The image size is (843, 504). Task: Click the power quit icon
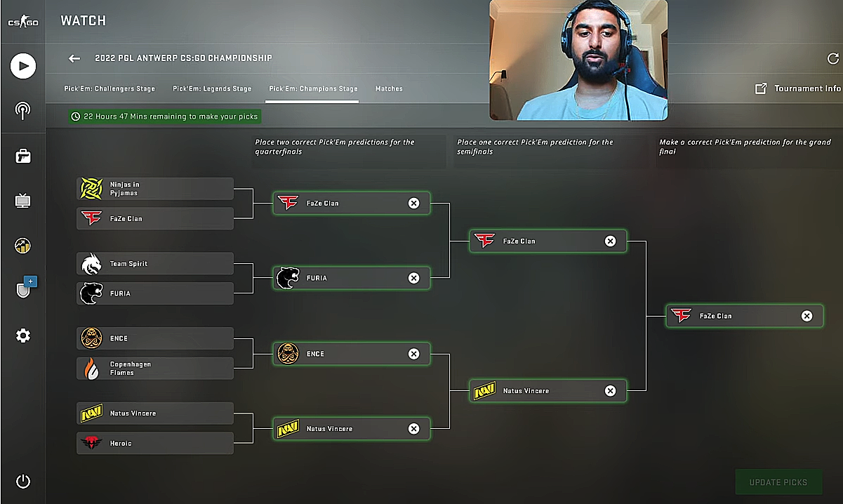click(23, 482)
